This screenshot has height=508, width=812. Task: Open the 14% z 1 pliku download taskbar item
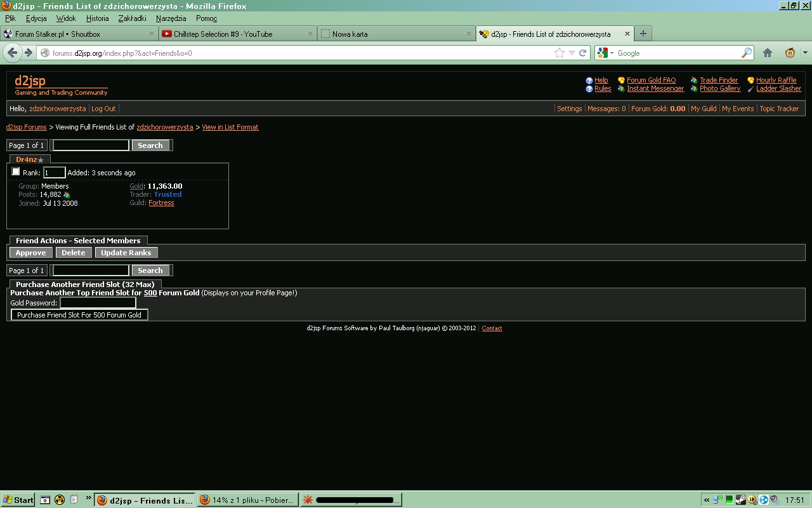click(249, 500)
